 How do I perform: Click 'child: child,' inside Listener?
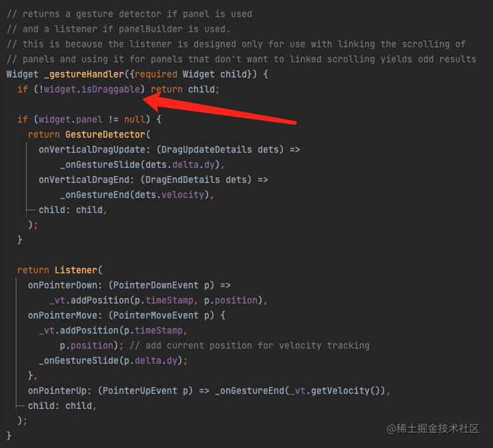tap(62, 406)
